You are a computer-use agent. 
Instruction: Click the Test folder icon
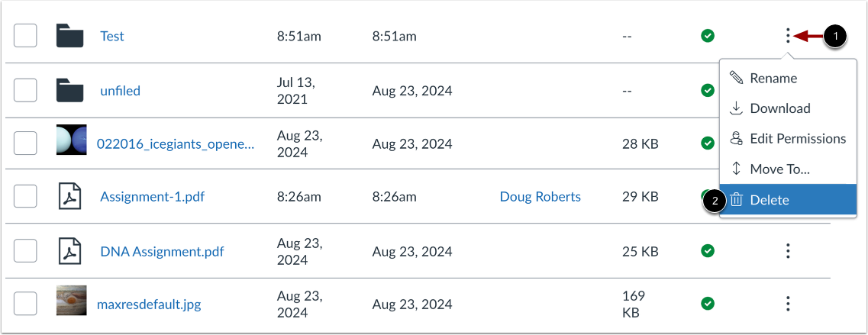pos(69,36)
